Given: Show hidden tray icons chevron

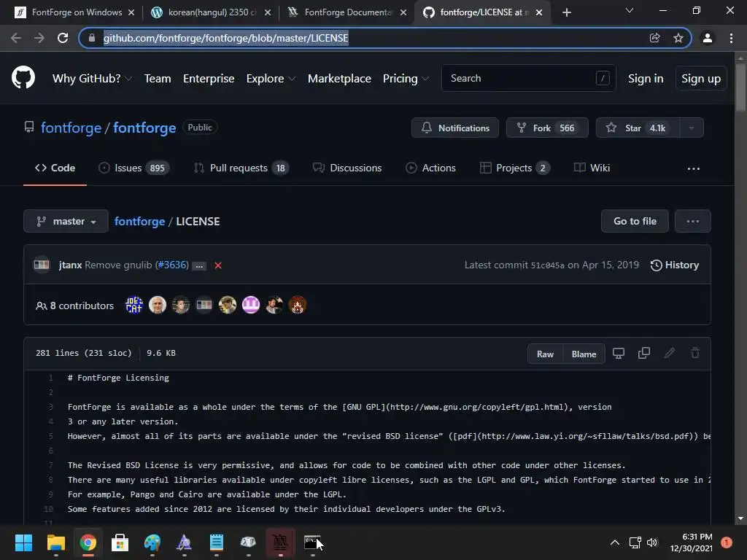Looking at the screenshot, I should [615, 542].
